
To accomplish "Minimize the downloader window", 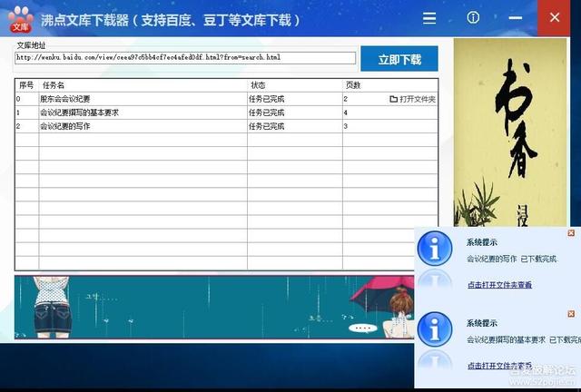I will pyautogui.click(x=515, y=17).
